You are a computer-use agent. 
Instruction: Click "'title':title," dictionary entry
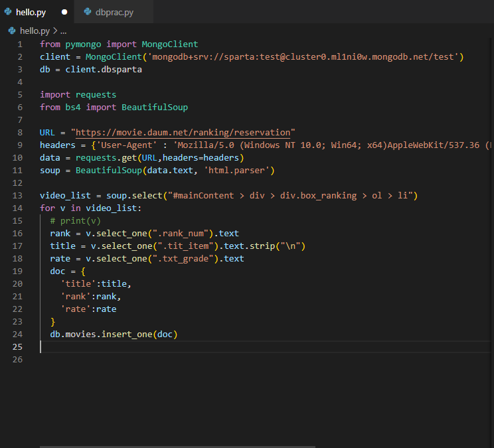pyautogui.click(x=96, y=283)
